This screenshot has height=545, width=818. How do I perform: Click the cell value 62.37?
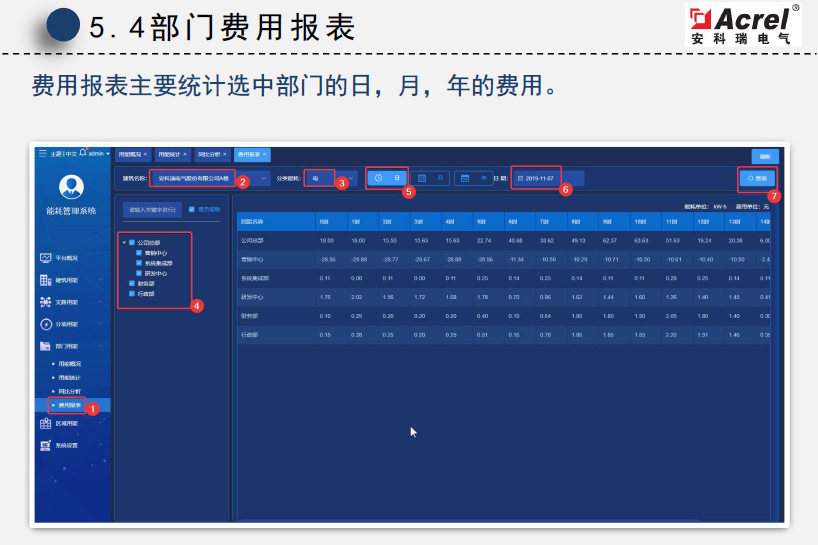(x=609, y=241)
